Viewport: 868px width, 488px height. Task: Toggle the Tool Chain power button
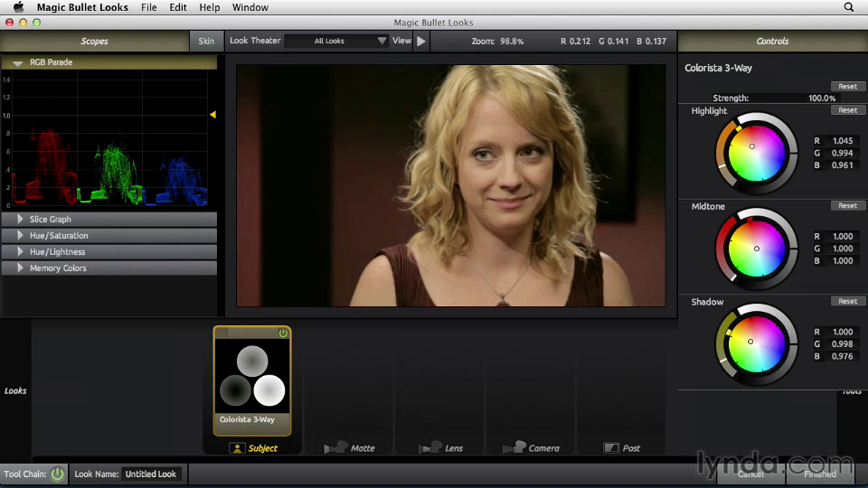[57, 474]
